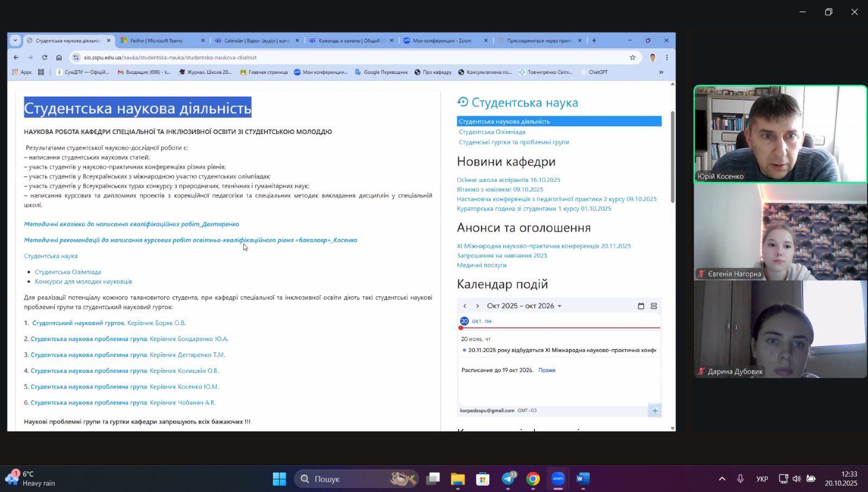Screen dimensions: 868x492
Task: Open Telegram from the taskbar
Action: coord(508,479)
